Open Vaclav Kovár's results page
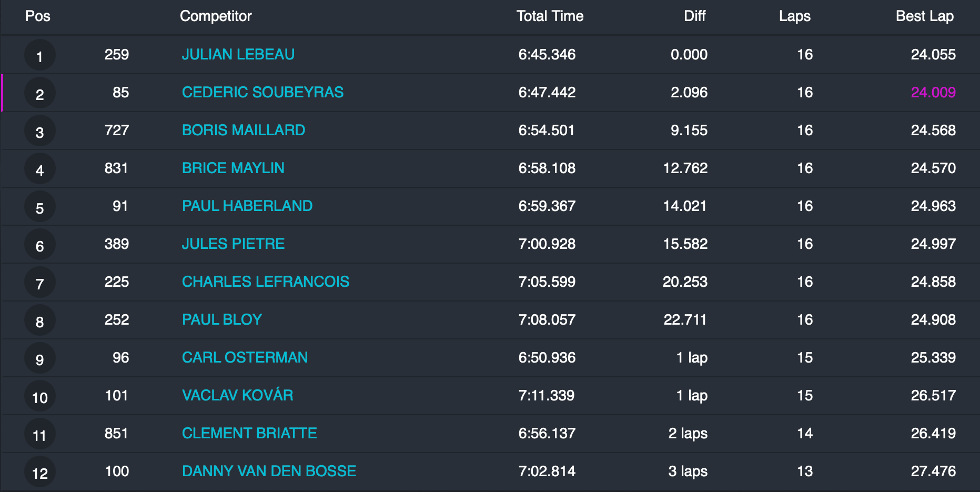Screen dimensions: 980x492 coord(237,396)
